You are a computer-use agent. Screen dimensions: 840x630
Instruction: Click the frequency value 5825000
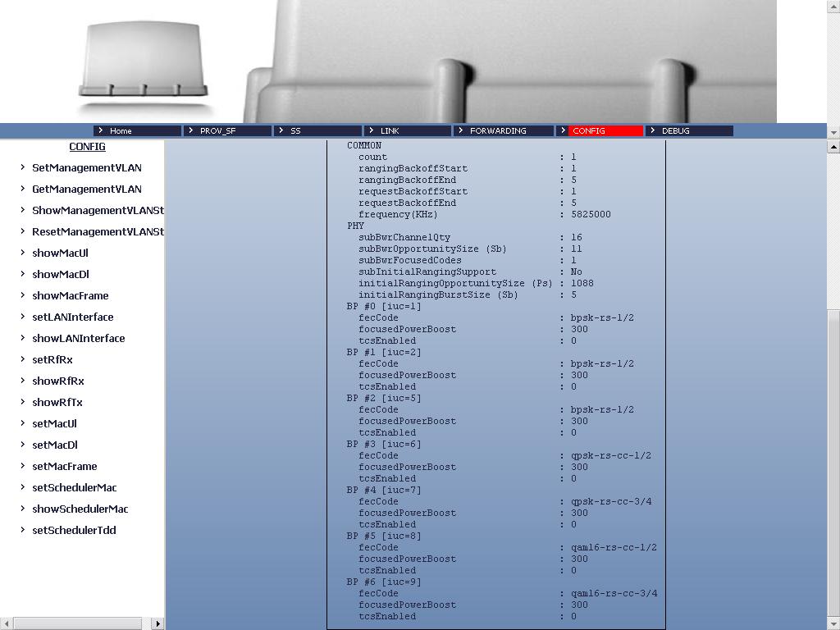[591, 214]
